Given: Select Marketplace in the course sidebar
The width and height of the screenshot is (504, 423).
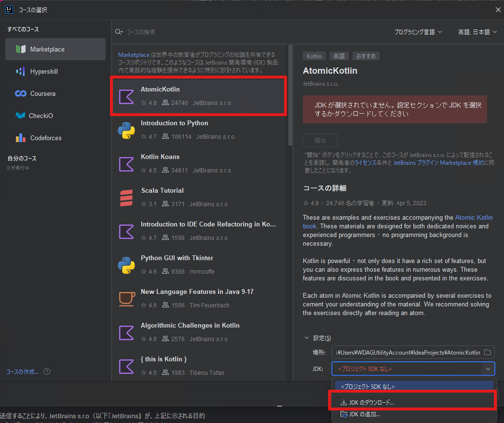Looking at the screenshot, I should coord(55,49).
